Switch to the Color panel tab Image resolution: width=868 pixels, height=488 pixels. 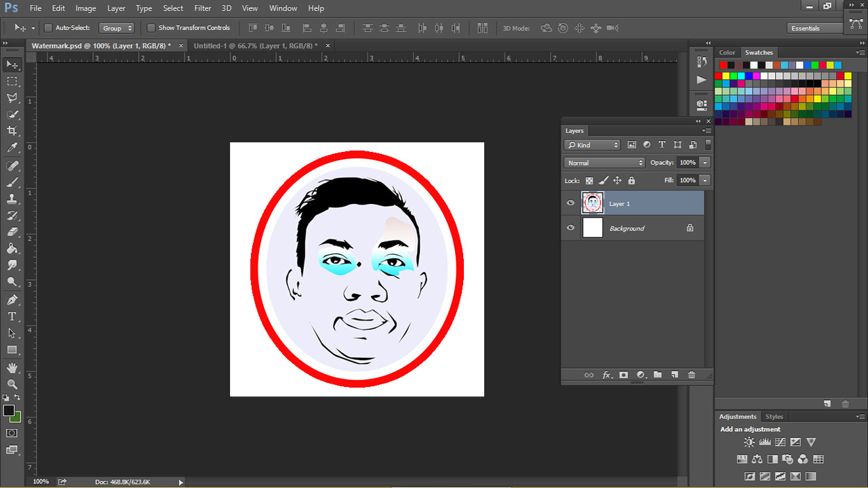coord(727,52)
